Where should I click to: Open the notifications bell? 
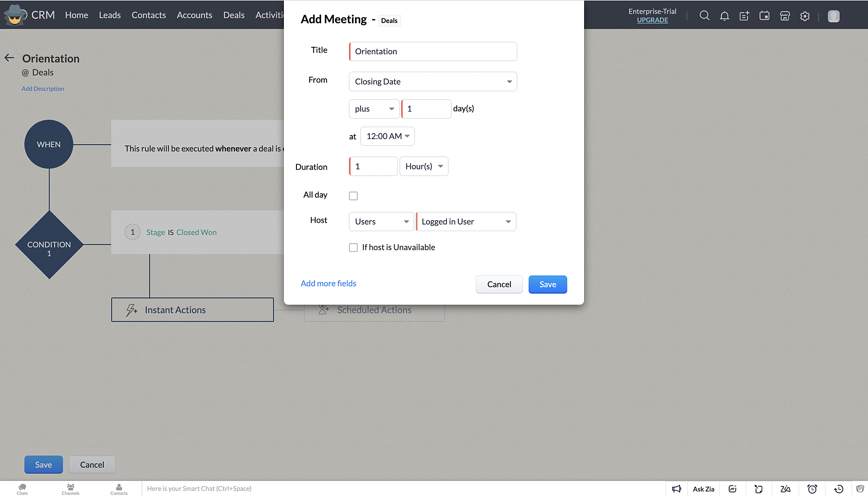pyautogui.click(x=724, y=16)
